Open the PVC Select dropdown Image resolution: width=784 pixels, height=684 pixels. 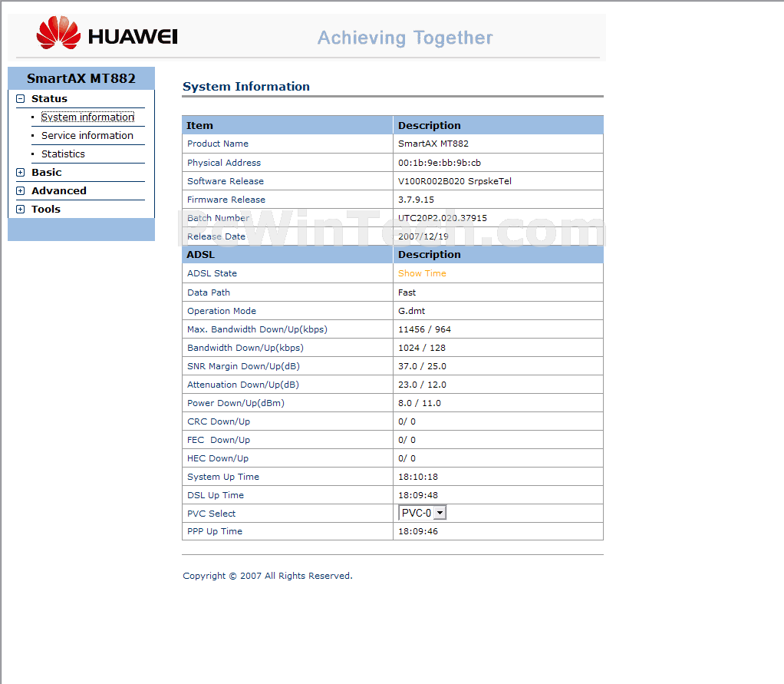pos(422,513)
